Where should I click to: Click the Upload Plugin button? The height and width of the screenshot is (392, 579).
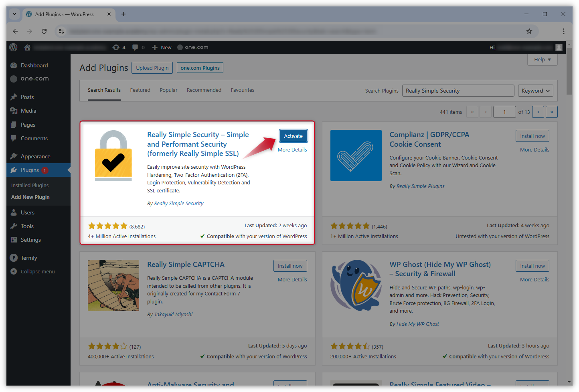point(152,67)
